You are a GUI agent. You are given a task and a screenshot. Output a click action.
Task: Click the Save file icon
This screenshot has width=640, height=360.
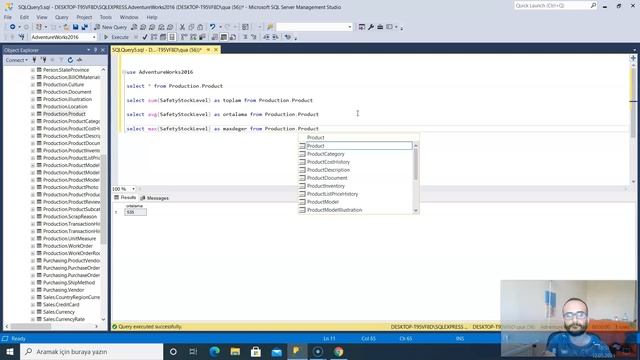[x=76, y=27]
